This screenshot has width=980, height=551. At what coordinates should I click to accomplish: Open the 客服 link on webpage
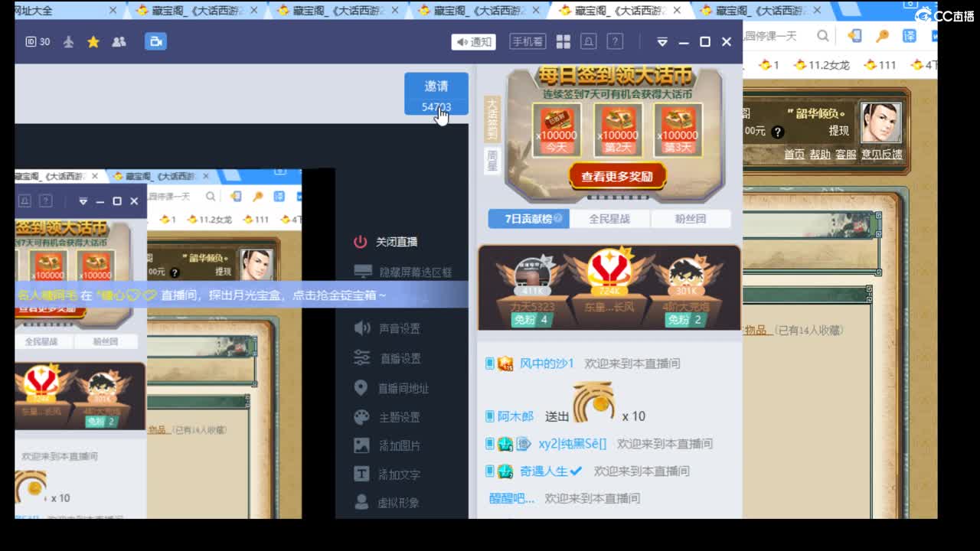coord(846,155)
